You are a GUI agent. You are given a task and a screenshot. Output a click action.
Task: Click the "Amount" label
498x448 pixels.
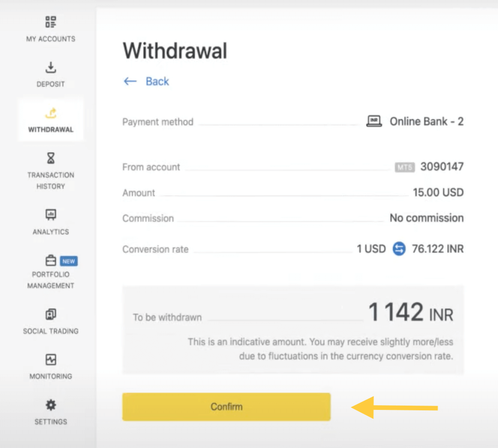pyautogui.click(x=138, y=193)
